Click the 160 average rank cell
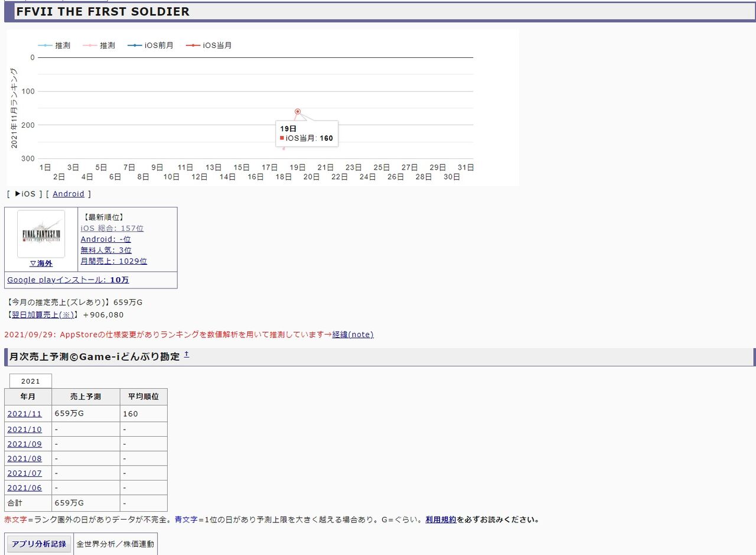Screen dimensions: 756x555 tap(144, 414)
